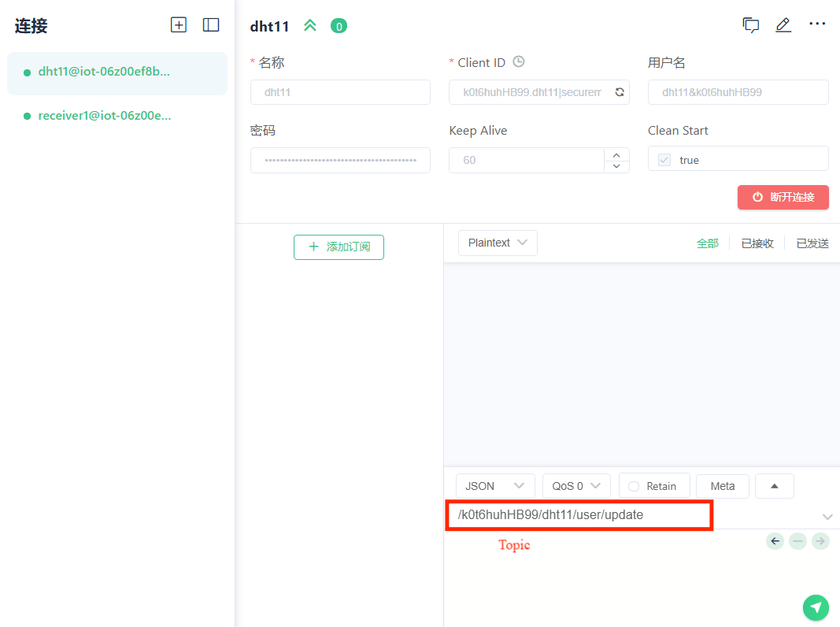Go to previous payload with the left arrow
Viewport: 840px width, 627px height.
775,541
